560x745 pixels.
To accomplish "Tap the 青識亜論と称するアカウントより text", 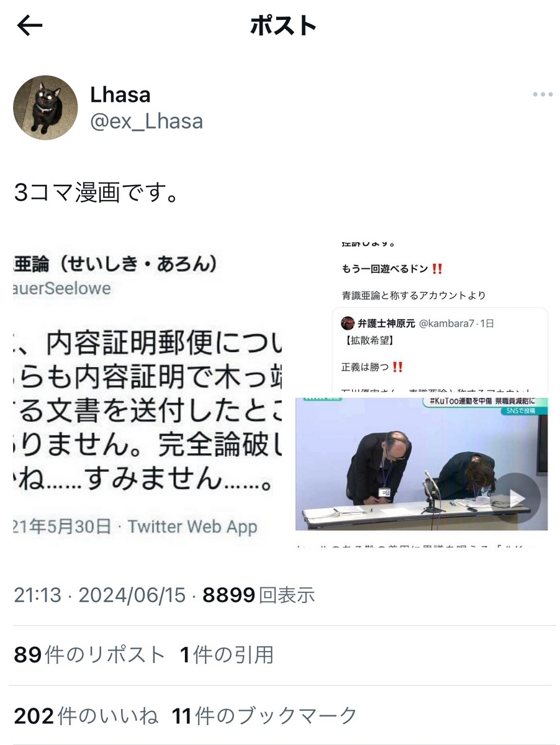I will point(413,296).
